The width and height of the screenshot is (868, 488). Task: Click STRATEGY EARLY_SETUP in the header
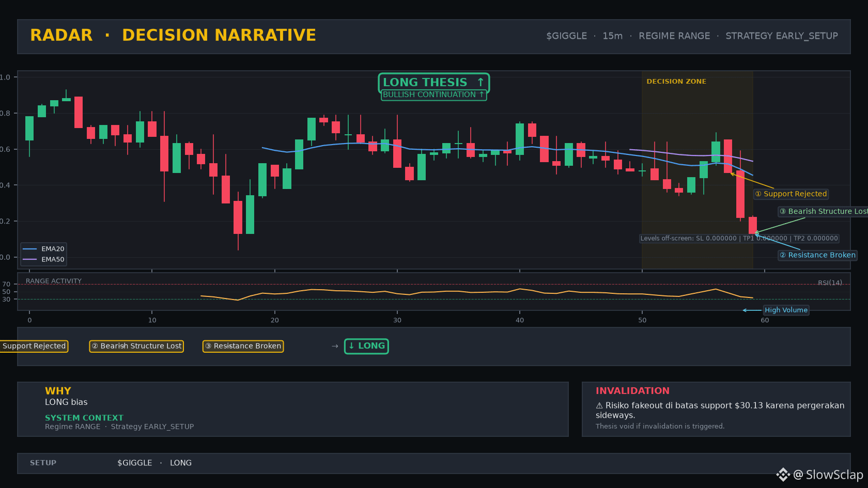(782, 36)
